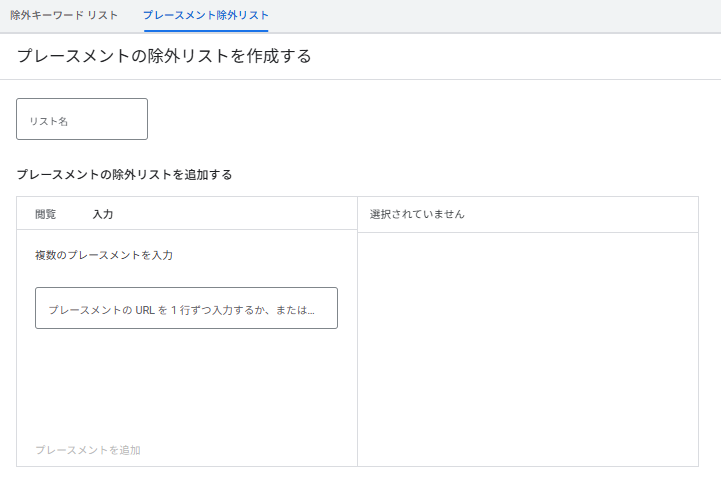Select the 入力 tab

pyautogui.click(x=103, y=214)
